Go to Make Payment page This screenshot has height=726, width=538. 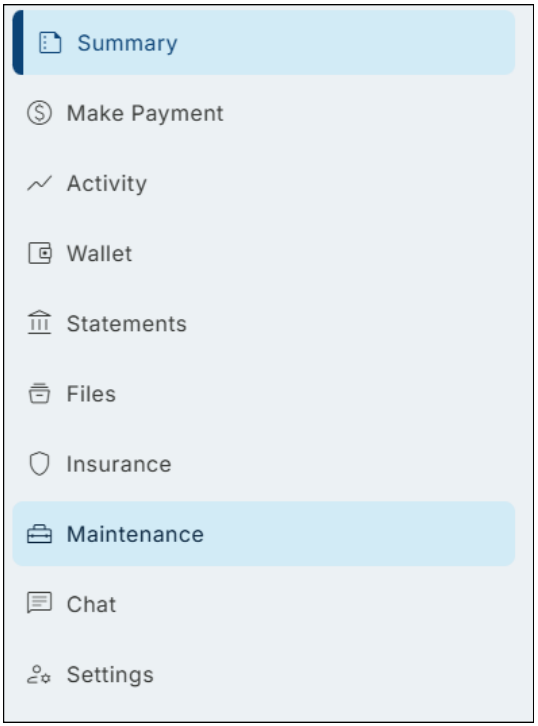coord(264,113)
